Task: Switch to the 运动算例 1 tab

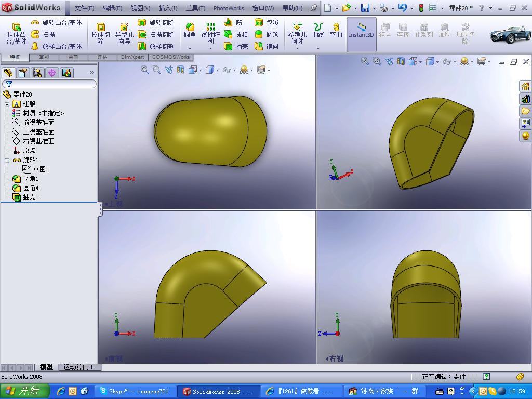Action: (79, 367)
